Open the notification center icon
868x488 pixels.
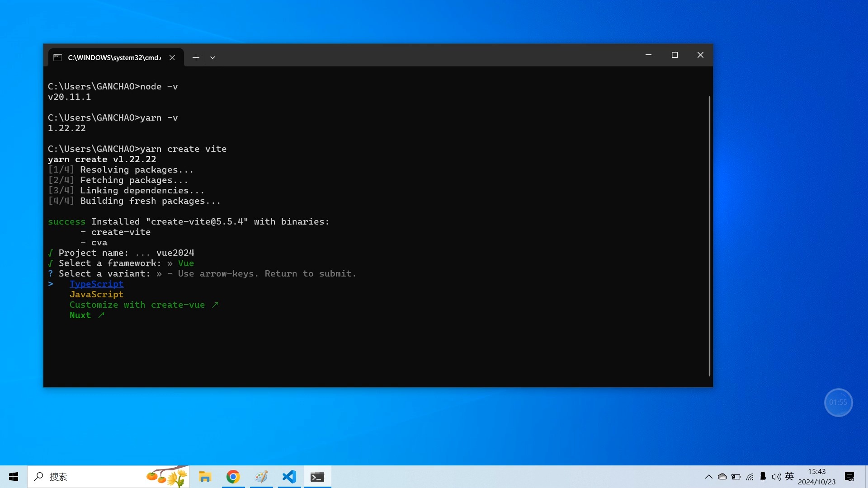click(849, 477)
